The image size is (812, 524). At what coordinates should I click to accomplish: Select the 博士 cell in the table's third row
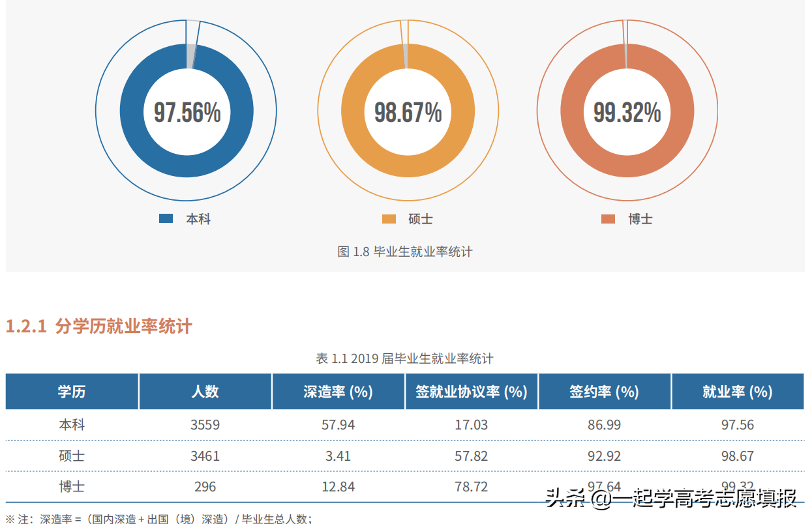tap(72, 487)
